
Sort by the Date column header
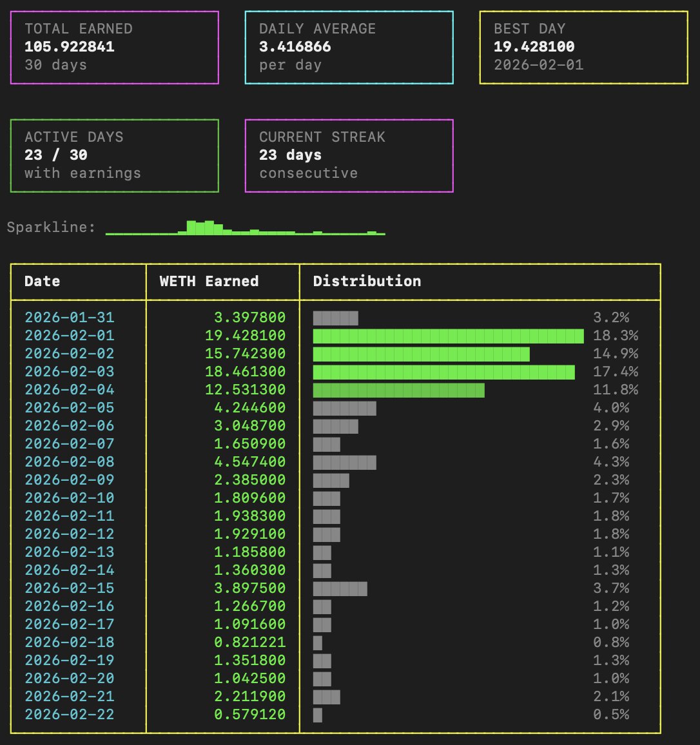(41, 281)
